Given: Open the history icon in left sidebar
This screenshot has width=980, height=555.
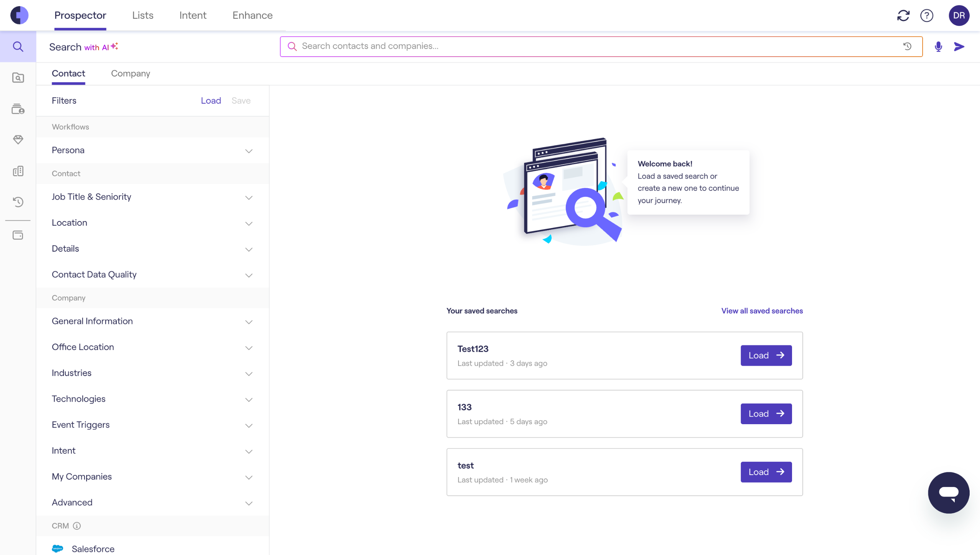Looking at the screenshot, I should coord(18,202).
